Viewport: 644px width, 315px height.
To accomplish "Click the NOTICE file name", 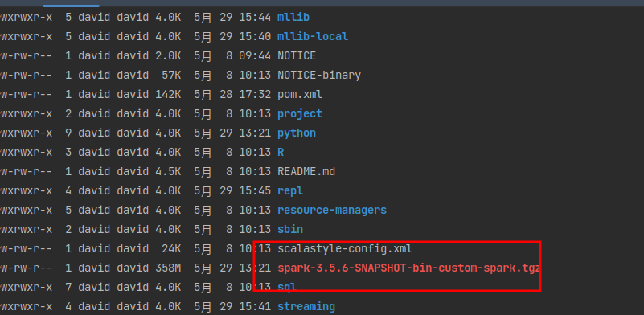I will click(297, 56).
